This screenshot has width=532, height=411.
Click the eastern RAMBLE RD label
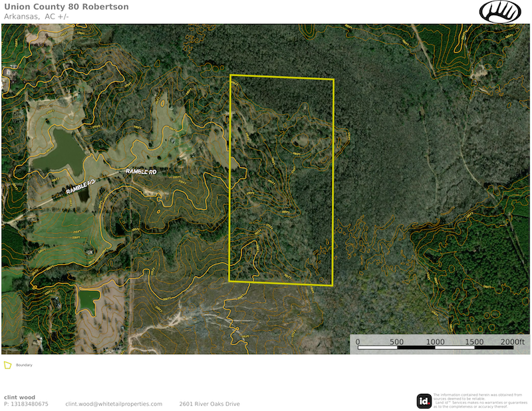click(141, 172)
